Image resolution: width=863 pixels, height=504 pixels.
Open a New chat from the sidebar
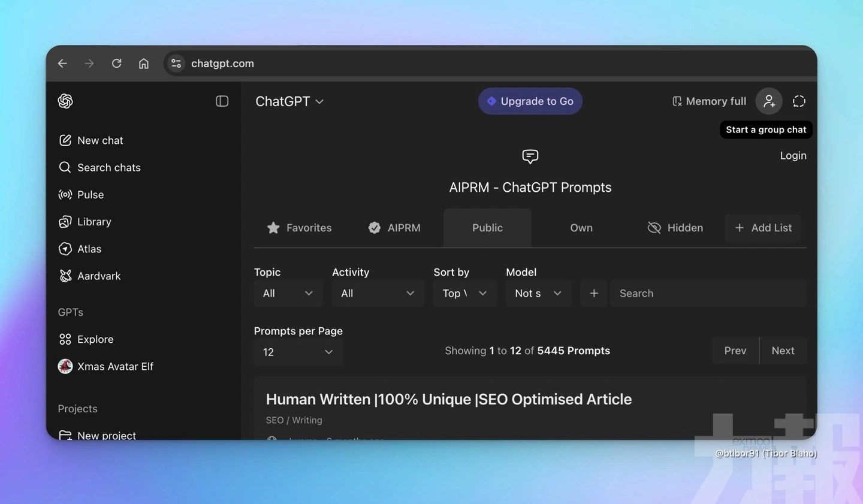pyautogui.click(x=99, y=140)
